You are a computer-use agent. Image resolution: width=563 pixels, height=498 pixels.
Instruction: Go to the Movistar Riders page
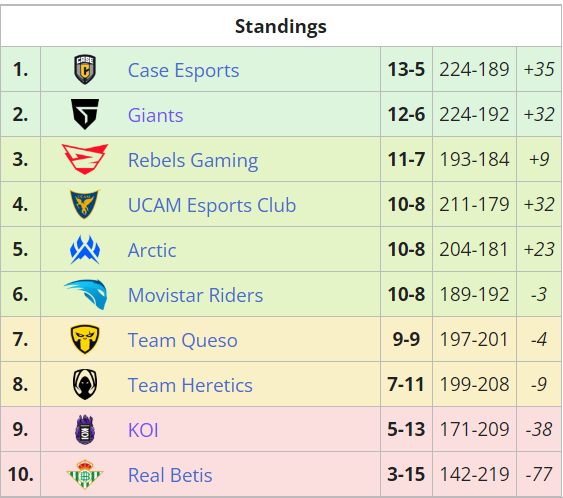(195, 295)
